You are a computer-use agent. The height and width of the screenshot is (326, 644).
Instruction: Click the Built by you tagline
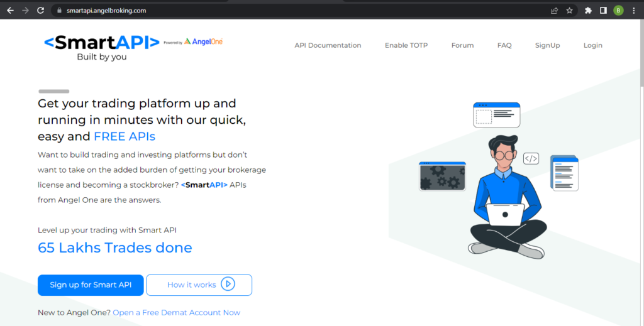(102, 57)
